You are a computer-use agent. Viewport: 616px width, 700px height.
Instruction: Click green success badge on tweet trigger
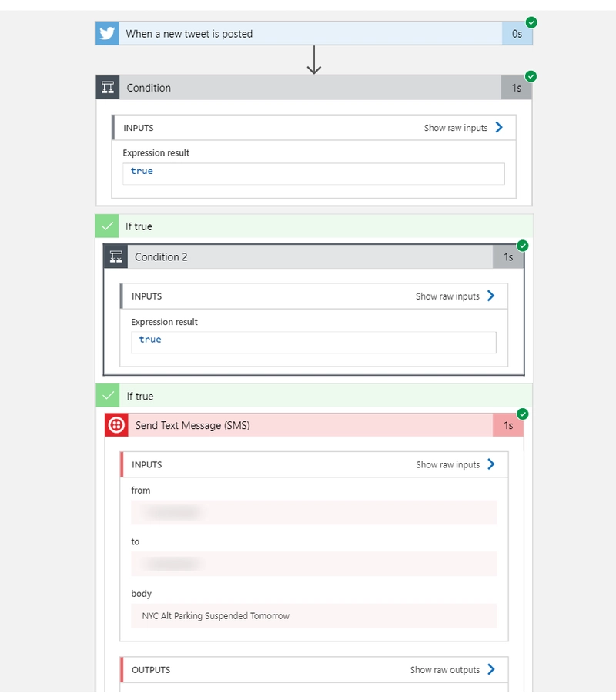click(x=531, y=22)
